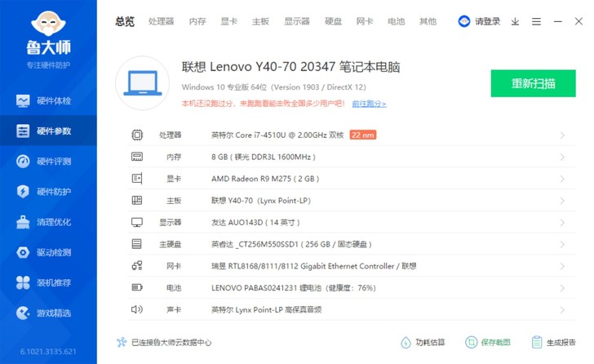Viewport: 594px width, 364px height.
Task: Switch to the 主板 tab
Action: pos(260,21)
